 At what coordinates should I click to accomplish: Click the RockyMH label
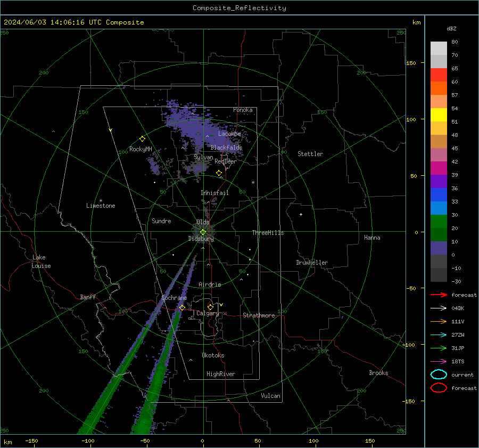pos(141,149)
